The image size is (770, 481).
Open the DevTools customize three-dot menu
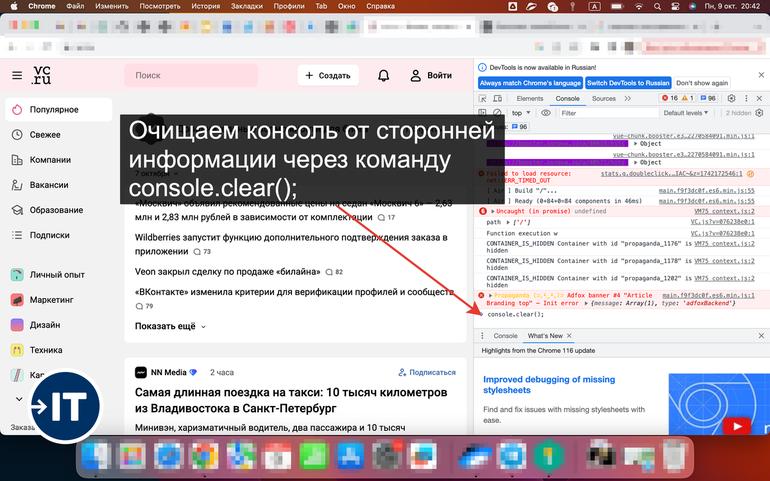click(746, 98)
